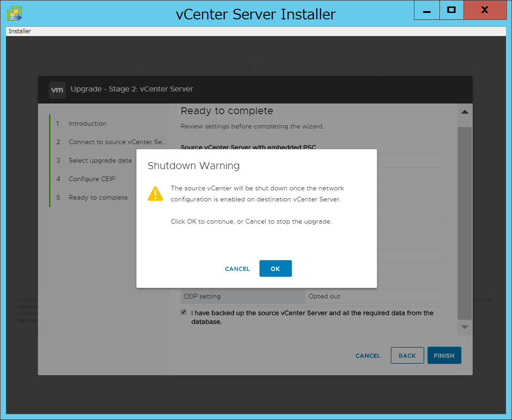Click Ready to complete page heading

(227, 111)
